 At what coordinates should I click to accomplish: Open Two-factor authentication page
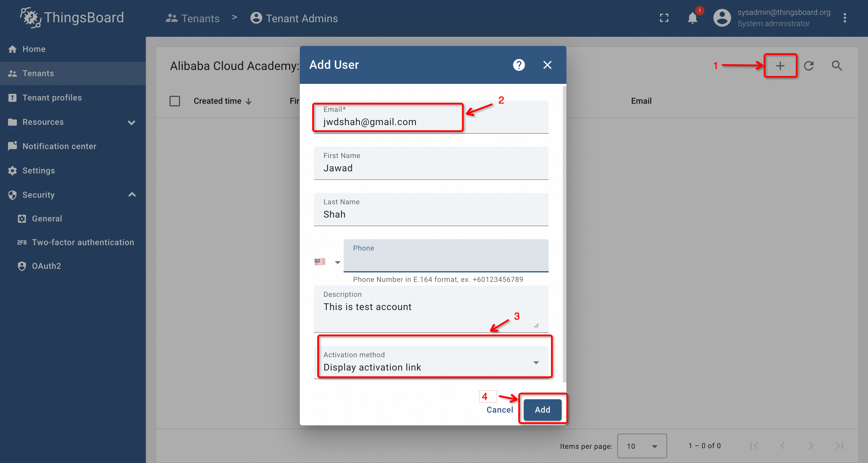[x=73, y=242]
